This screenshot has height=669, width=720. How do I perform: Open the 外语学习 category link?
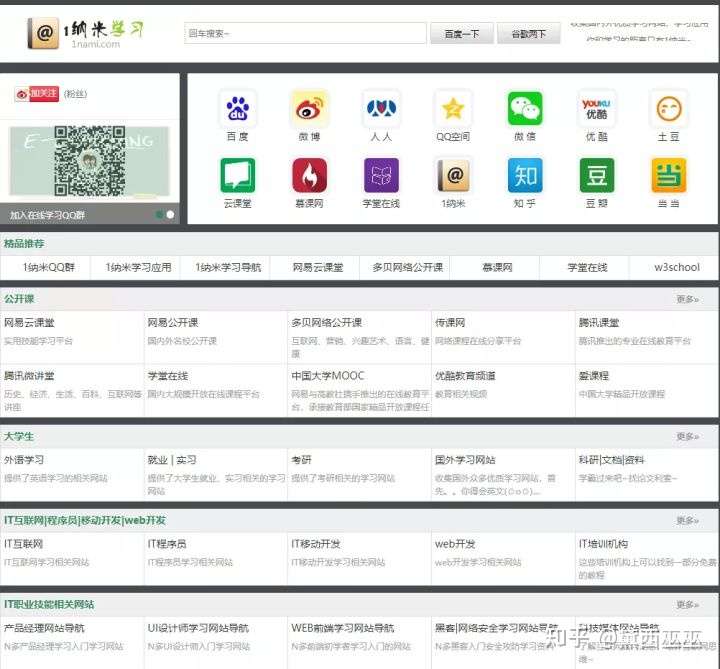pyautogui.click(x=24, y=460)
